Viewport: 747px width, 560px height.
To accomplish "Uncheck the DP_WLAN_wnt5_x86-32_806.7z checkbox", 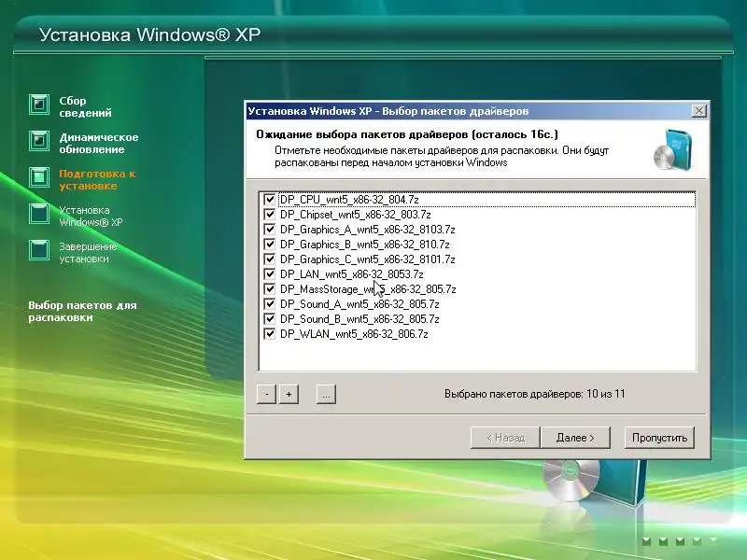I will 269,334.
